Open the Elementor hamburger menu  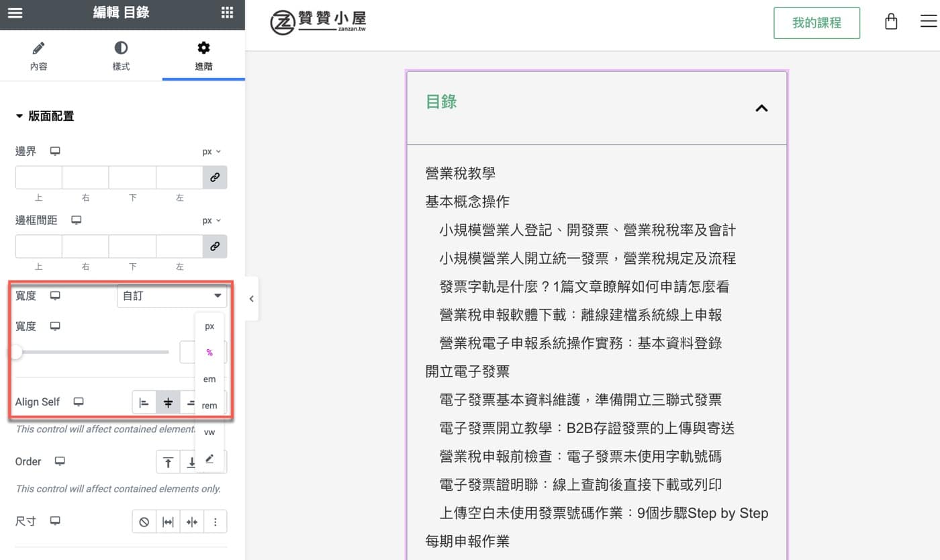[x=15, y=13]
